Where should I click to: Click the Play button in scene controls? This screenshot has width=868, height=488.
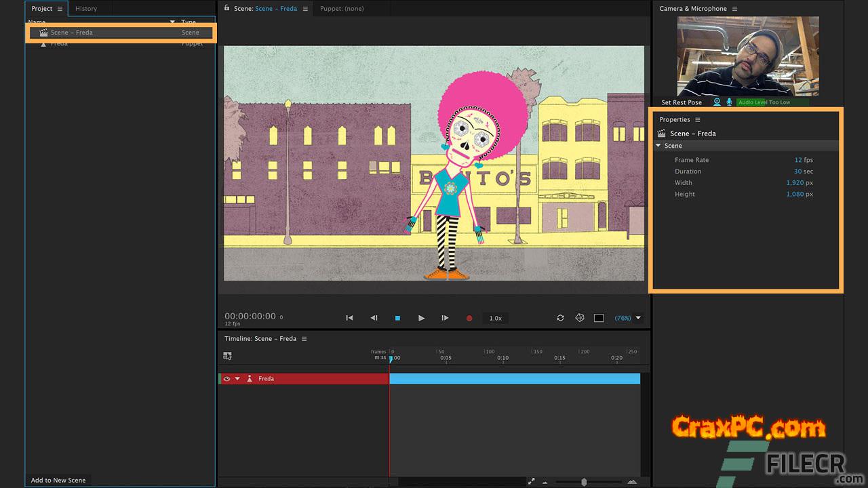(421, 318)
